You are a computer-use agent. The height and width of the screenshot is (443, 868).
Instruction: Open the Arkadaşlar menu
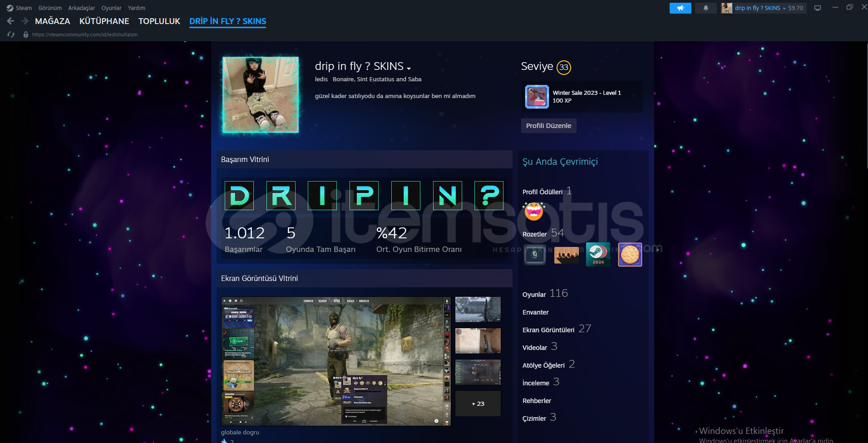point(82,8)
